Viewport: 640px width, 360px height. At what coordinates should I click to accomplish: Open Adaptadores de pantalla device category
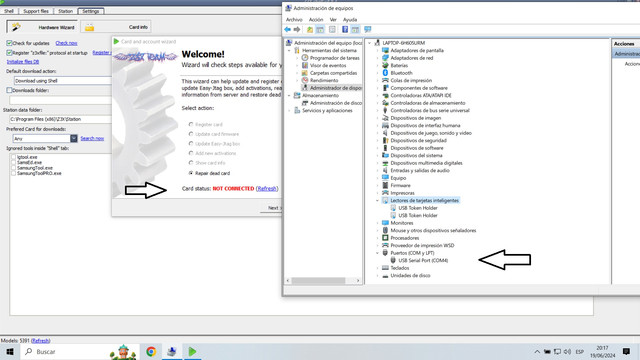417,51
